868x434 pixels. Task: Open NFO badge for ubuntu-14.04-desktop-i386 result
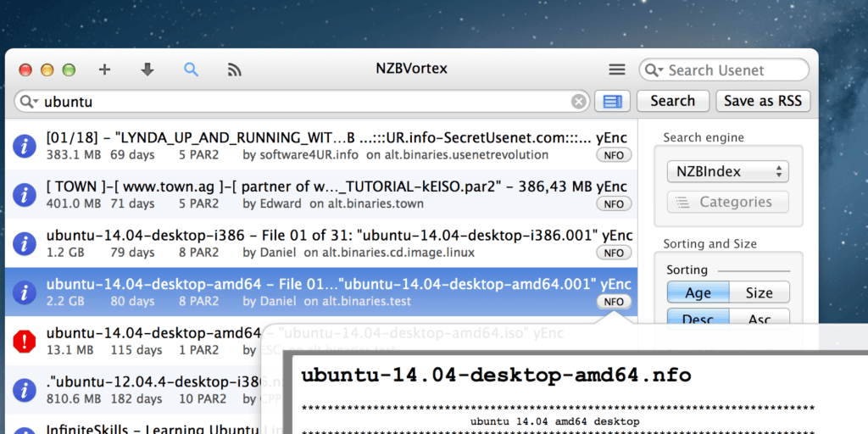614,253
